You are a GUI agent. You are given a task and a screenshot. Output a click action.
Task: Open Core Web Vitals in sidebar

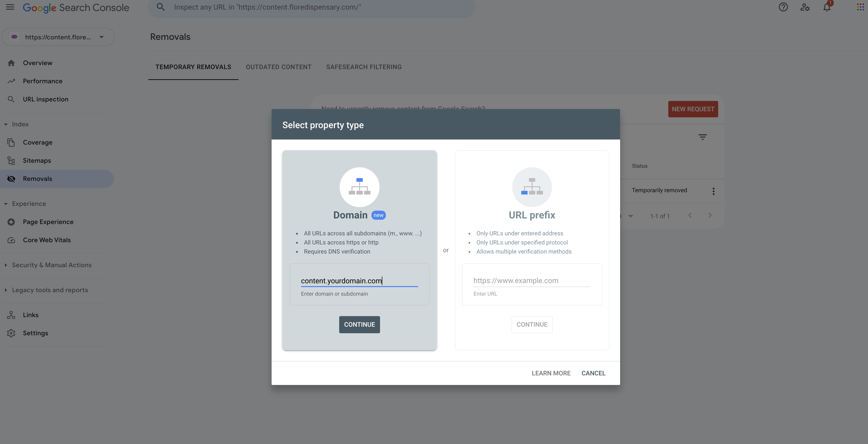[46, 240]
